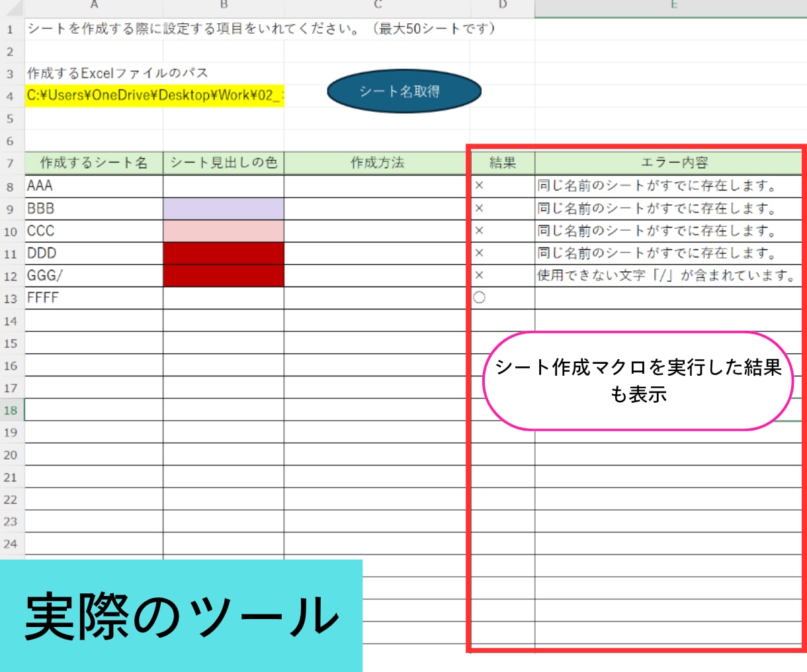Select cell with text DDD

tap(94, 253)
